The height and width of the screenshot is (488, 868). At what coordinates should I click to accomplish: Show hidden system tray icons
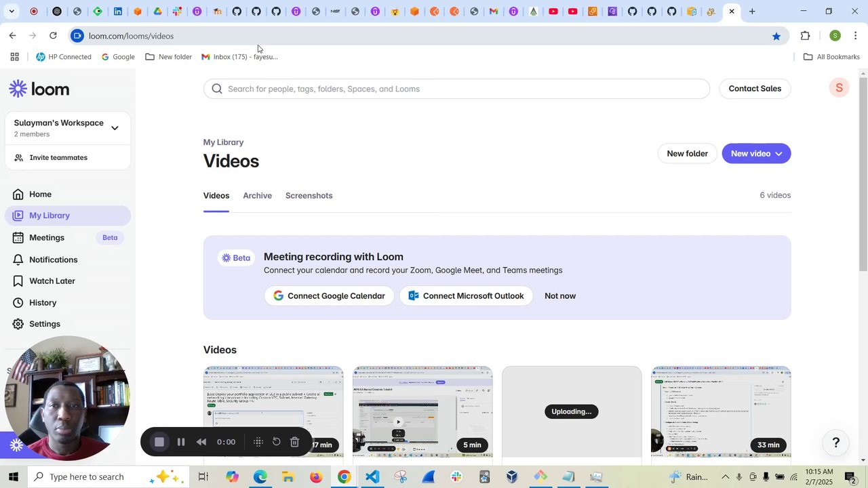pos(726,477)
